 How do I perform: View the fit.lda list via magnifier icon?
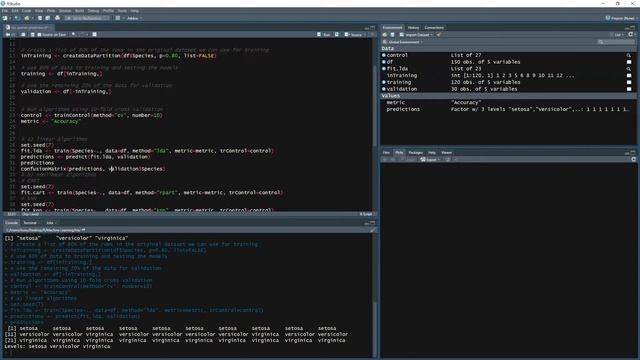click(629, 69)
